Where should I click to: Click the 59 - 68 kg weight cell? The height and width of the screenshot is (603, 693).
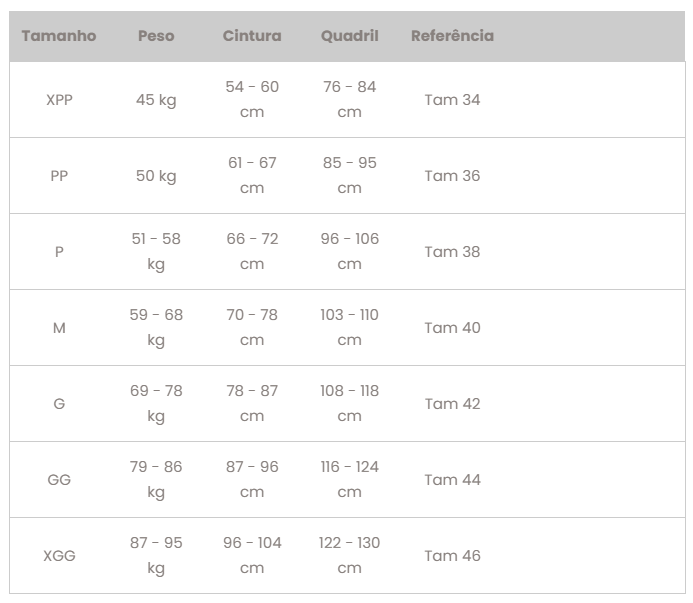156,328
